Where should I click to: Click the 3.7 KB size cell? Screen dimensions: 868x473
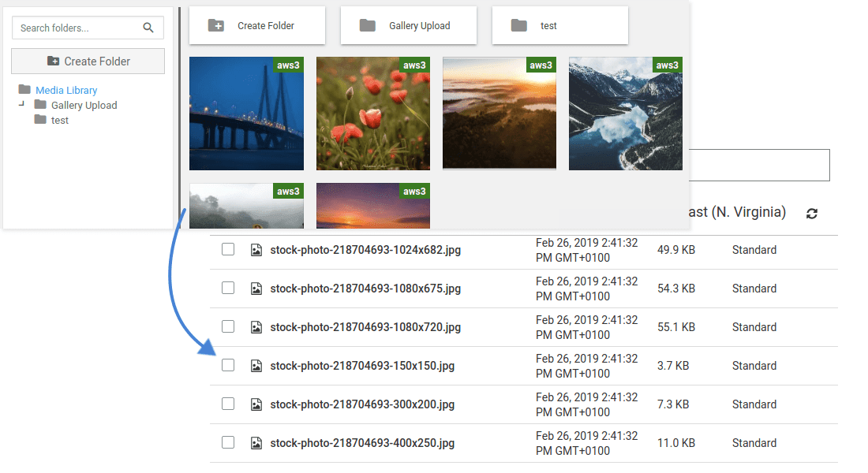click(x=673, y=366)
